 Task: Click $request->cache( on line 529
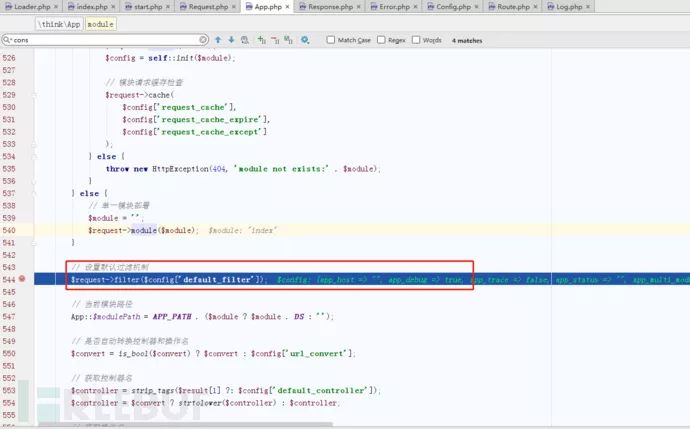click(x=140, y=95)
